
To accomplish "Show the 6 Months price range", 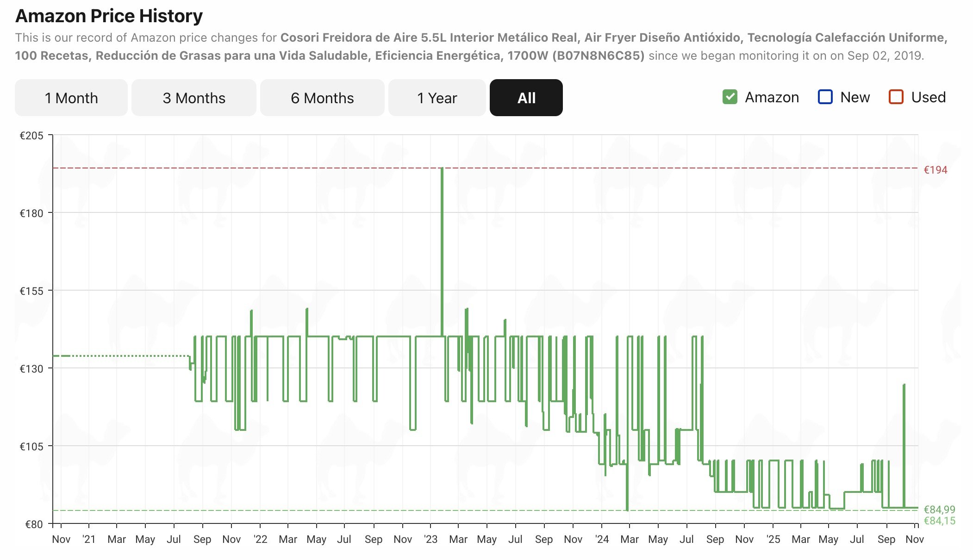I will [x=322, y=98].
